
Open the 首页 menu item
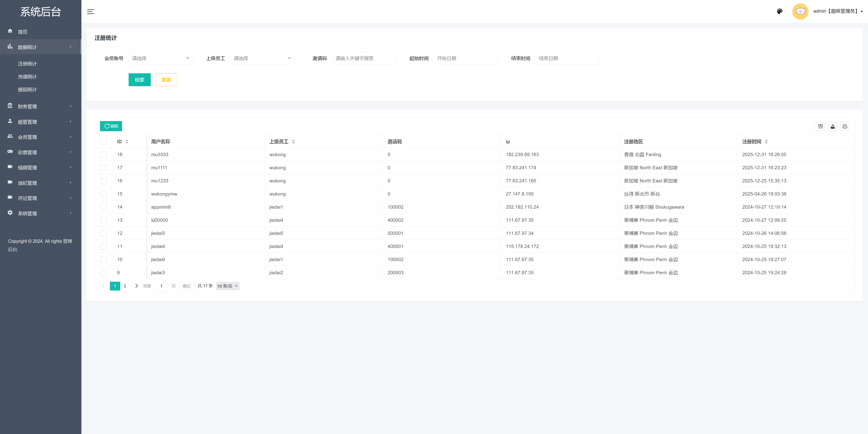[40, 32]
